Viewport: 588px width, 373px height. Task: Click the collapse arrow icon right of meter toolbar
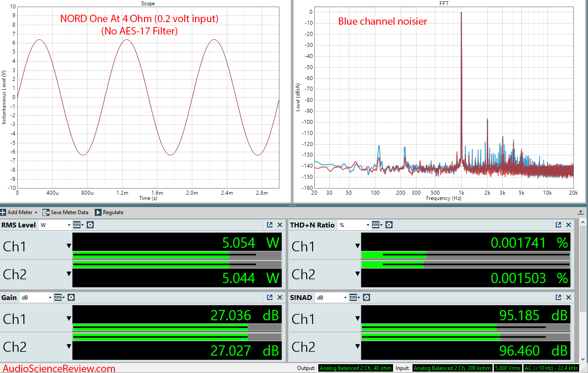(x=580, y=212)
